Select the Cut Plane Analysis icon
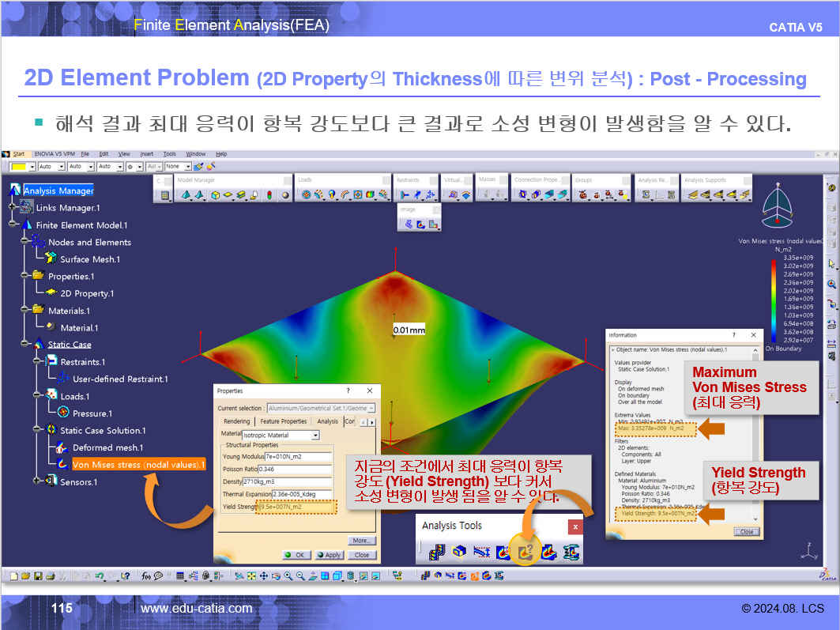The height and width of the screenshot is (630, 840). [x=459, y=553]
